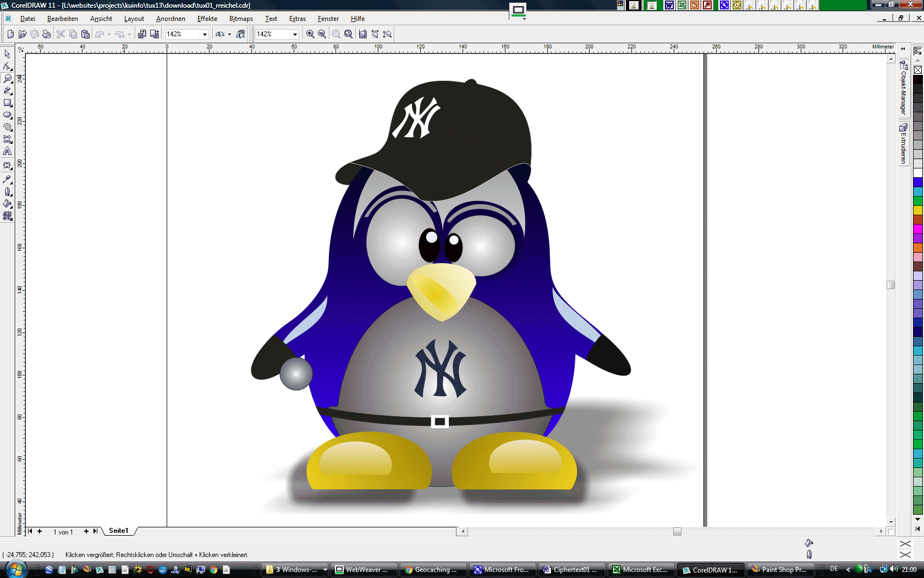Open Google Chrome from quick launch
Viewport: 924px width, 578px height.
214,570
